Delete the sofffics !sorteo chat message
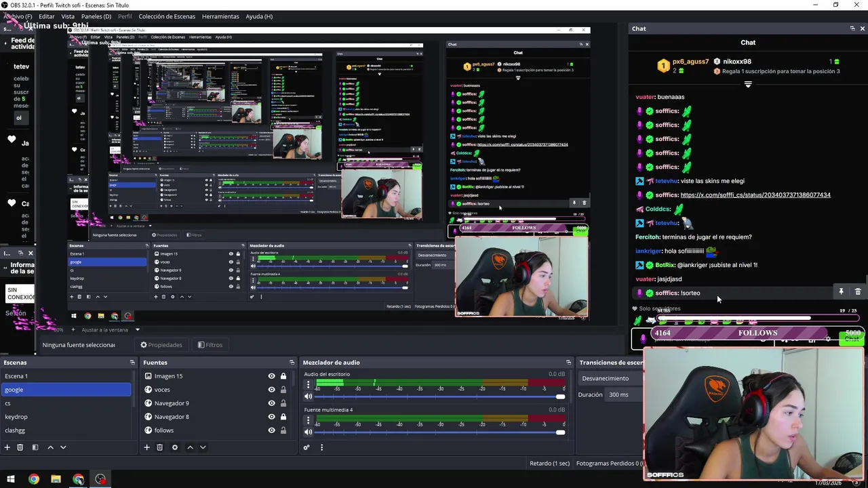The image size is (868, 488). pos(858,292)
